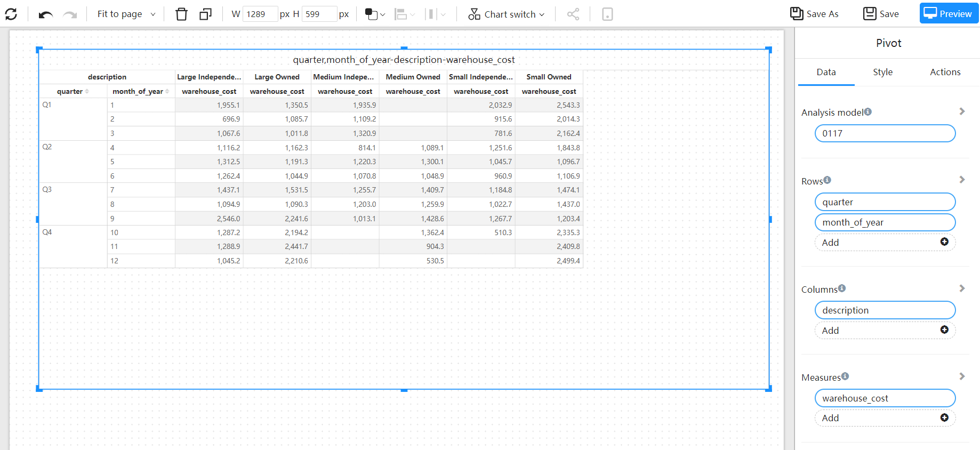Expand the Analysis model section arrow
The width and height of the screenshot is (980, 450).
point(962,111)
